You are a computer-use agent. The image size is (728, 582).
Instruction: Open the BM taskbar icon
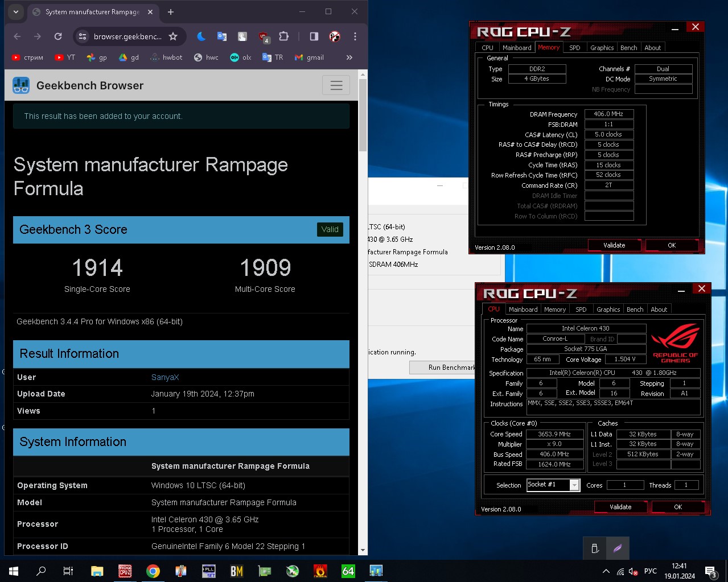tap(237, 571)
